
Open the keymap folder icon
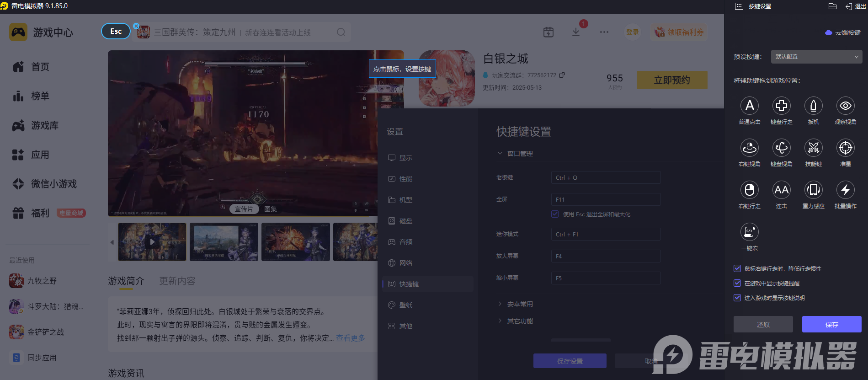832,6
